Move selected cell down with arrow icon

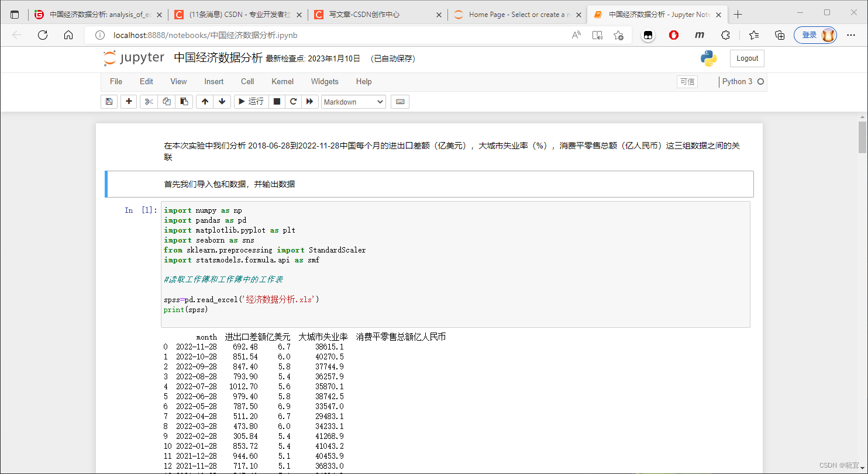[222, 102]
